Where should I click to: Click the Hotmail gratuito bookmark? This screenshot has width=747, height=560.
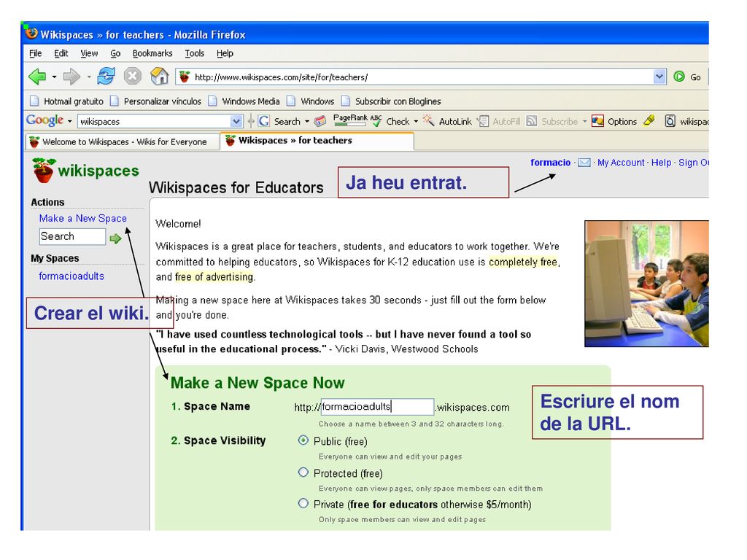click(66, 101)
